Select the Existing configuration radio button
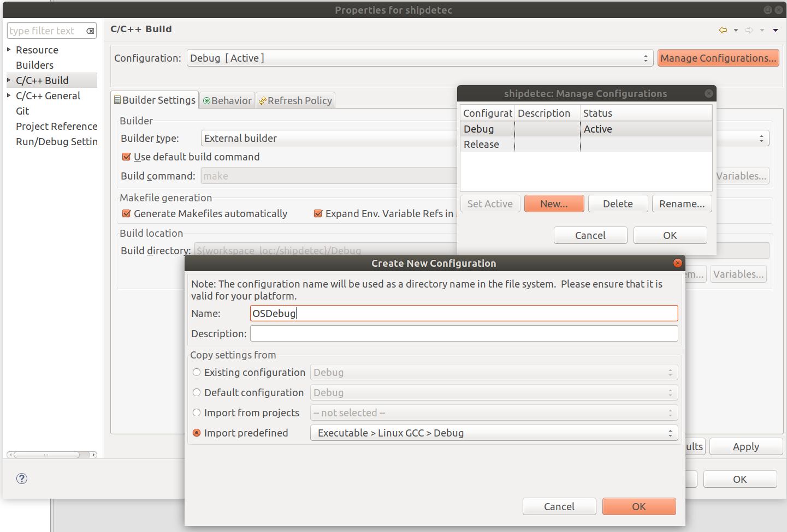787x532 pixels. pos(197,372)
